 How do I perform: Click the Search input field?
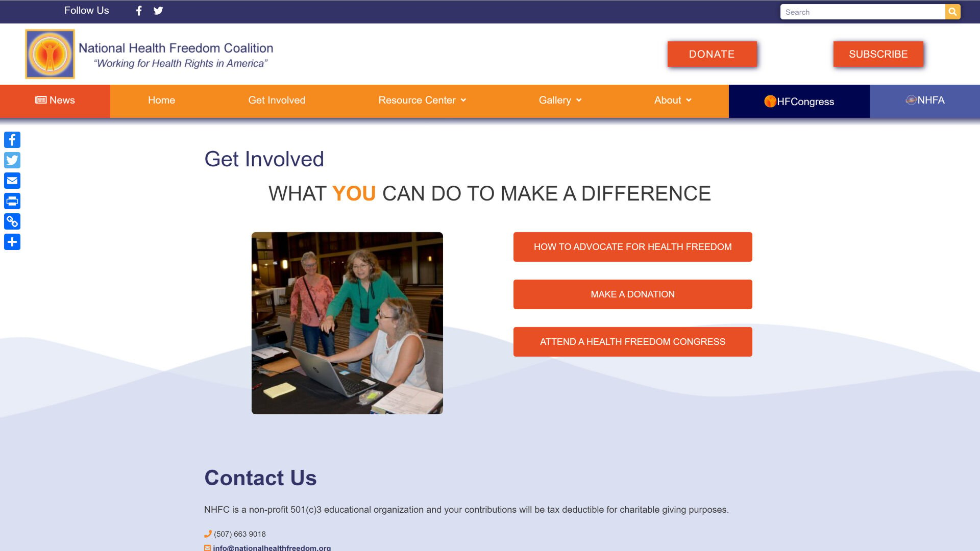[x=863, y=11]
